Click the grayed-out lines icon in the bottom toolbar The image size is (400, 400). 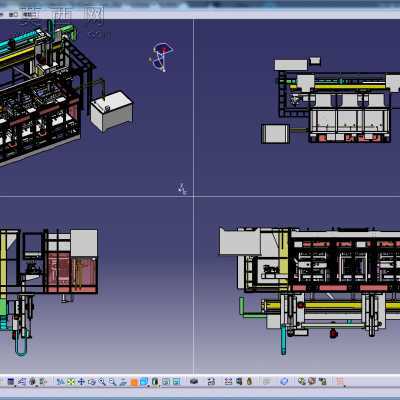pyautogui.click(x=267, y=381)
